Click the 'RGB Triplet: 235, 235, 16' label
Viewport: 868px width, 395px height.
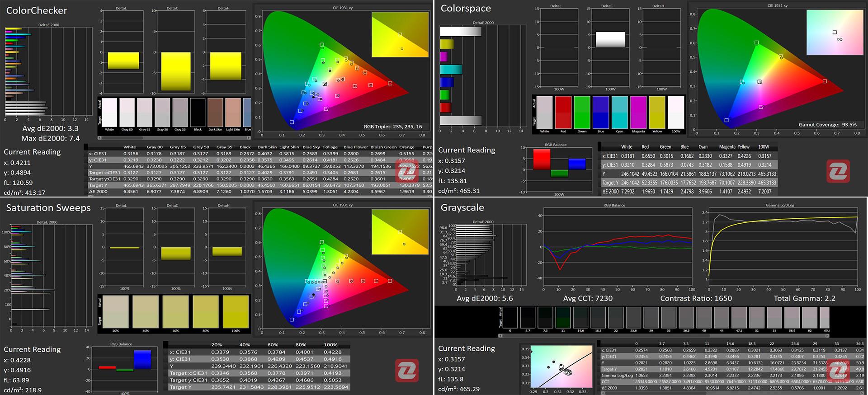tap(393, 127)
